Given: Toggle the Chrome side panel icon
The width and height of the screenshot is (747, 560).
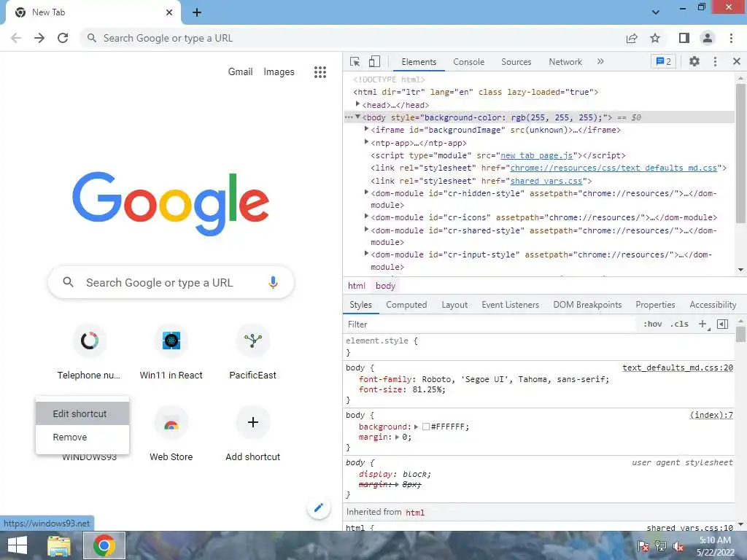Looking at the screenshot, I should tap(684, 38).
